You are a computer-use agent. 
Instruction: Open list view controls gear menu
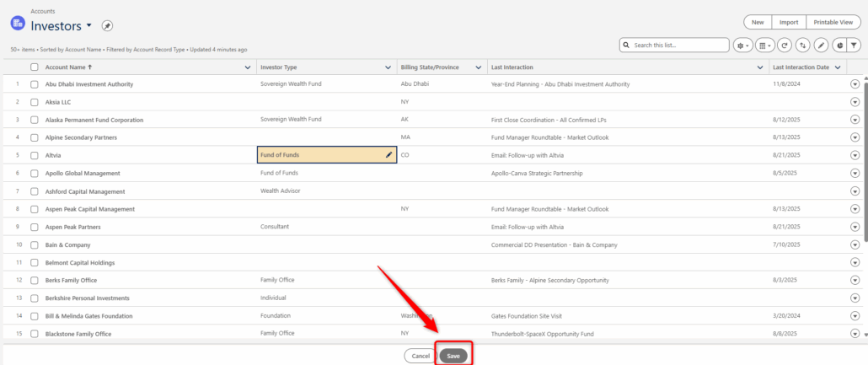[743, 46]
